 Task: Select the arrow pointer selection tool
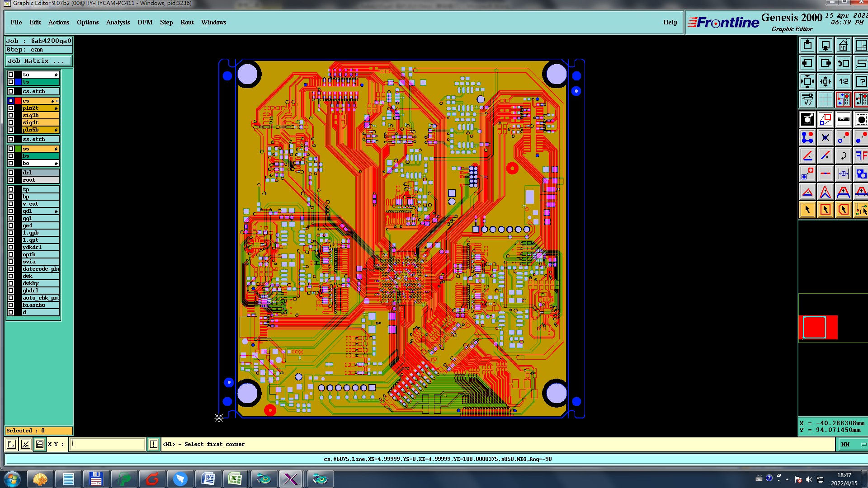(x=807, y=210)
